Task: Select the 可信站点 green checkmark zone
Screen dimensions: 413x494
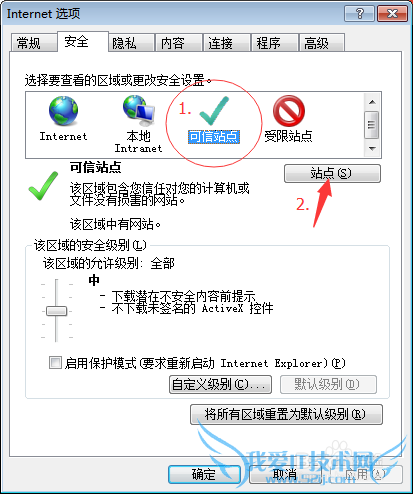Action: pos(214,111)
